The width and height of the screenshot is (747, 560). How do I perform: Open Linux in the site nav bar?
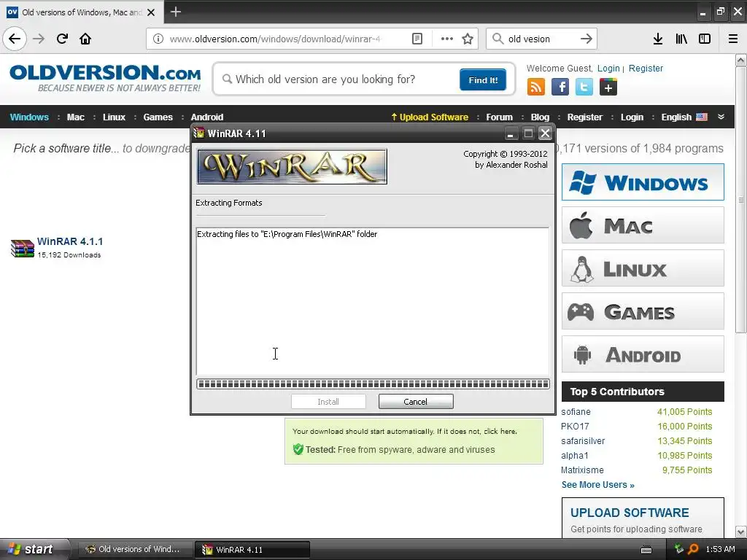point(114,117)
